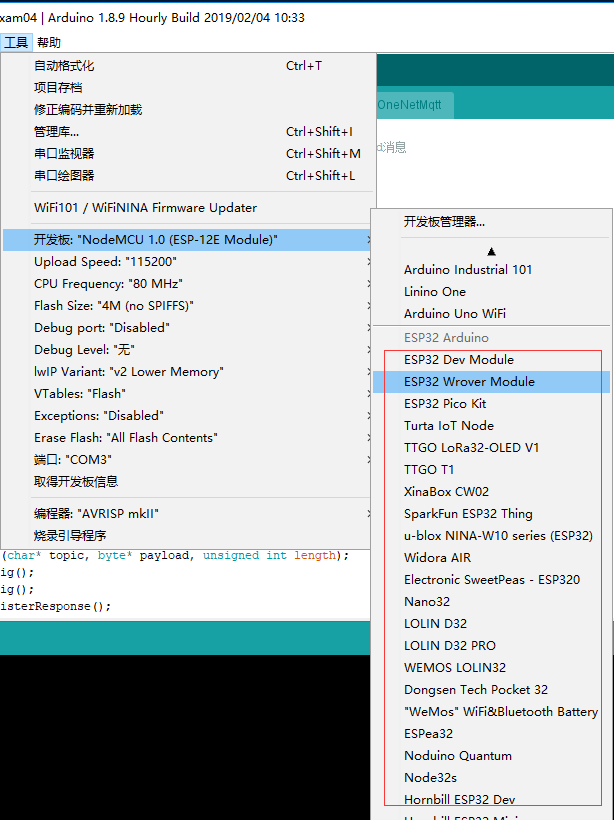Screen dimensions: 614x820
Task: Select Electronic SweetPeas - ESP320 board
Action: [491, 580]
